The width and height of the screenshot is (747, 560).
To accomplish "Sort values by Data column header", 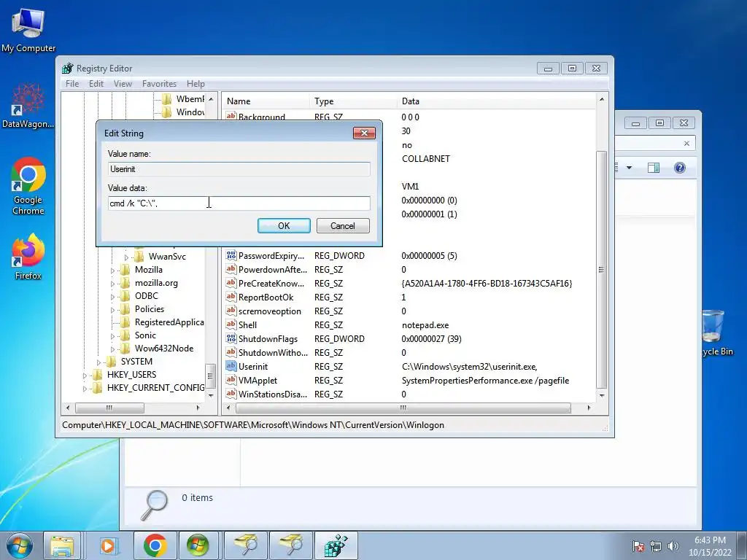I will click(x=496, y=101).
